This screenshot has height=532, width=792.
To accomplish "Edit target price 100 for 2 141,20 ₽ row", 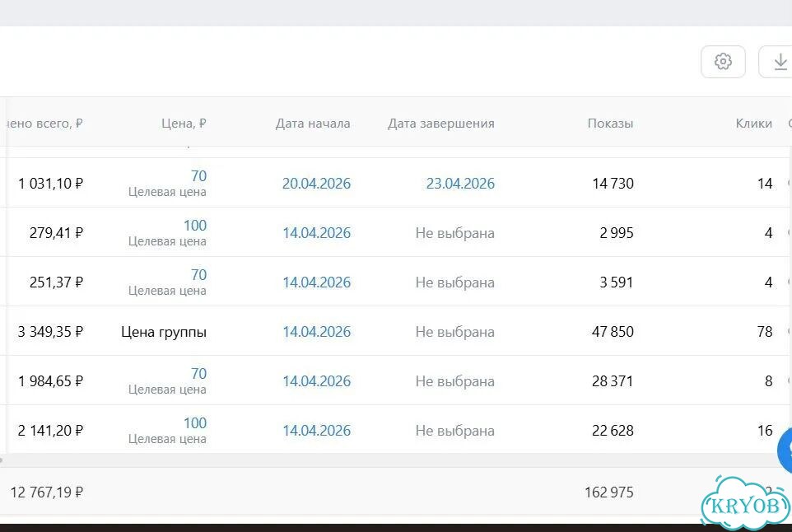I will (x=195, y=422).
